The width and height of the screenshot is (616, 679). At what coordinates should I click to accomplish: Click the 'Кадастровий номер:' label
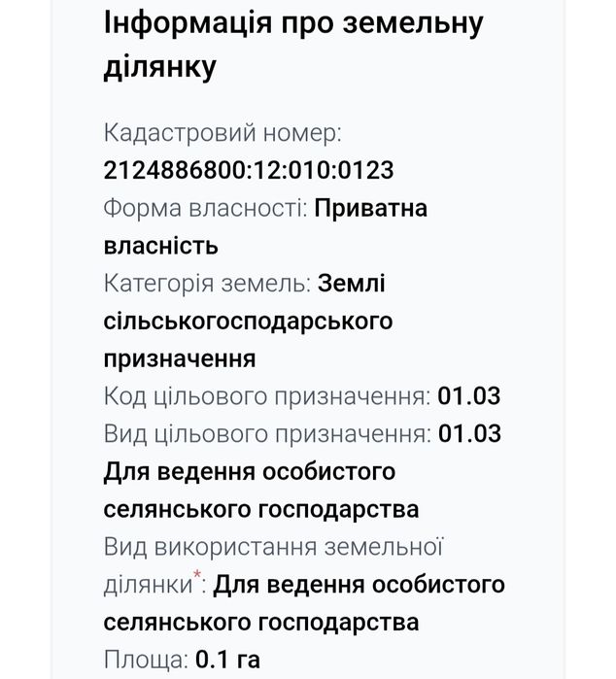pos(222,132)
